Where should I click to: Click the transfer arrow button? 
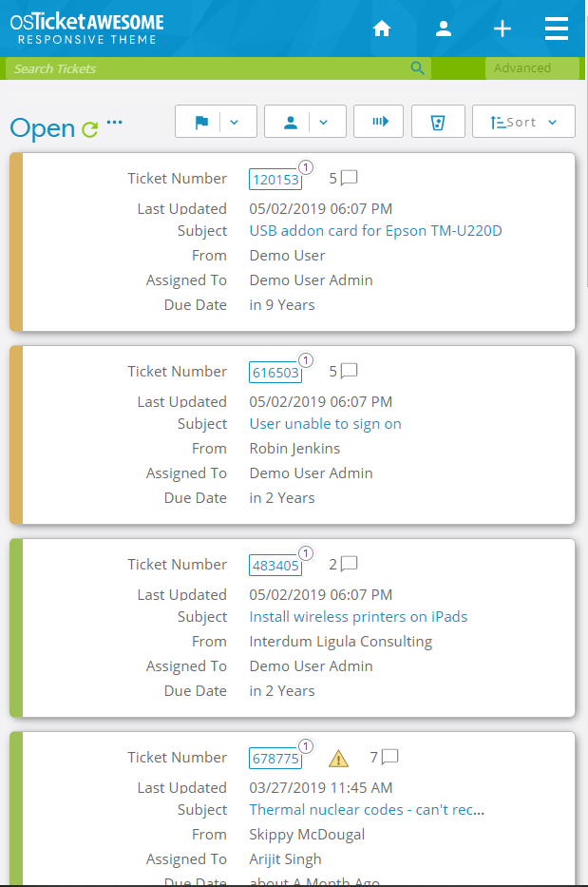coord(379,122)
